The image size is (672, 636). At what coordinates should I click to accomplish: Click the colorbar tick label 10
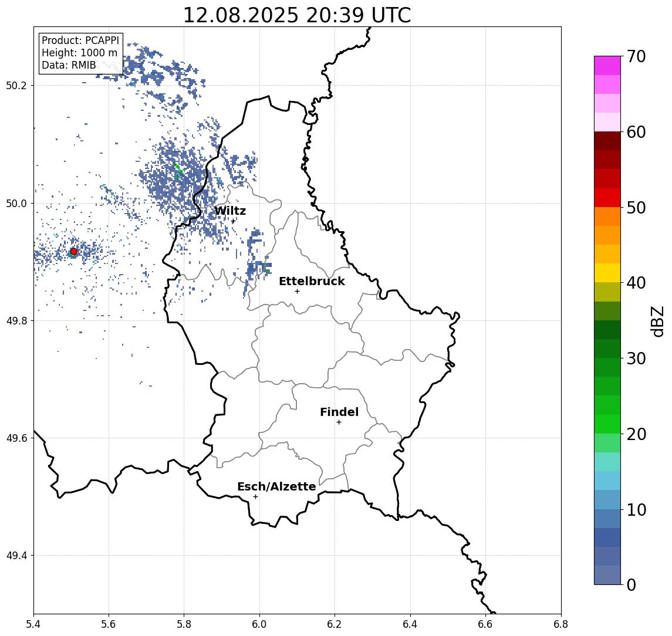[636, 509]
